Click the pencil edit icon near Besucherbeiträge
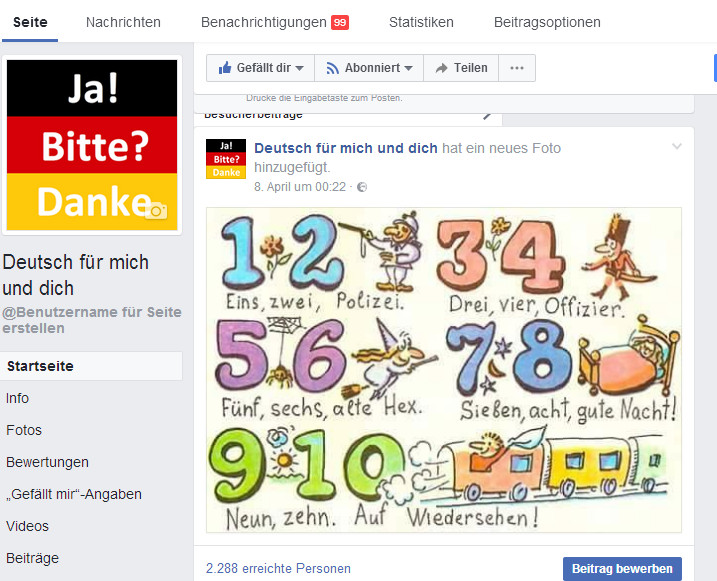The height and width of the screenshot is (581, 717). (x=487, y=115)
